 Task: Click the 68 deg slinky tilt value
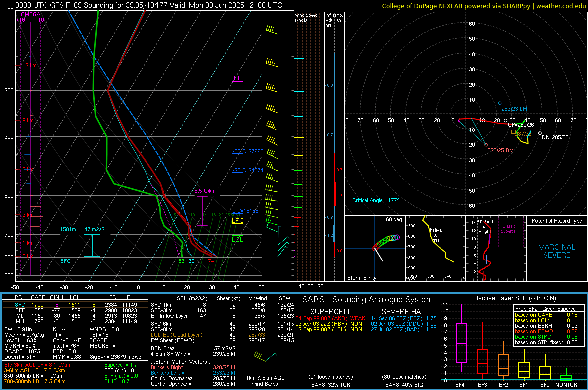click(394, 219)
